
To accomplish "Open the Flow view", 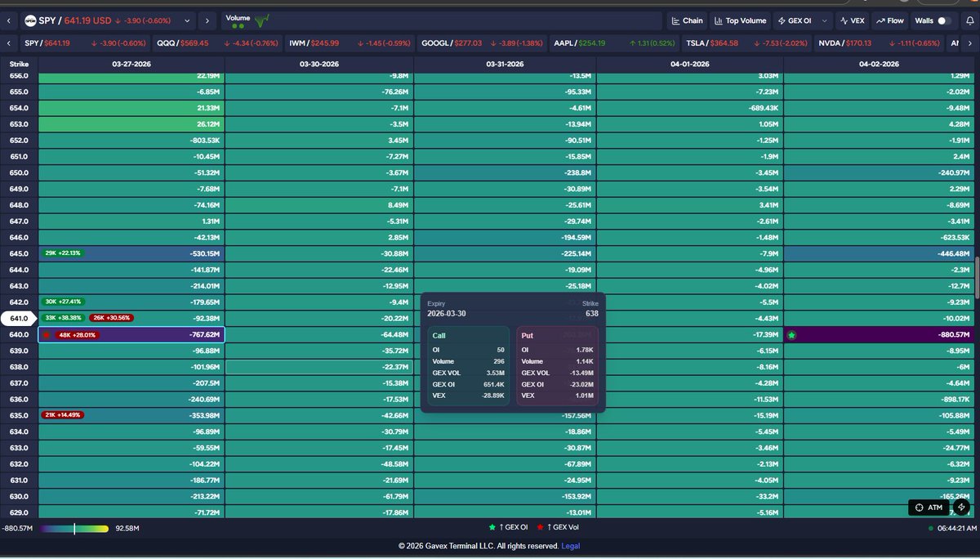I will pyautogui.click(x=889, y=20).
